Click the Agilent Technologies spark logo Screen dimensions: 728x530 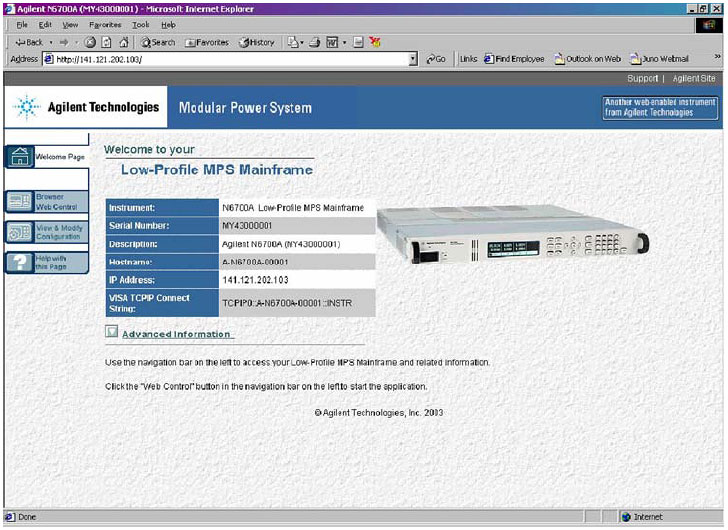click(26, 107)
